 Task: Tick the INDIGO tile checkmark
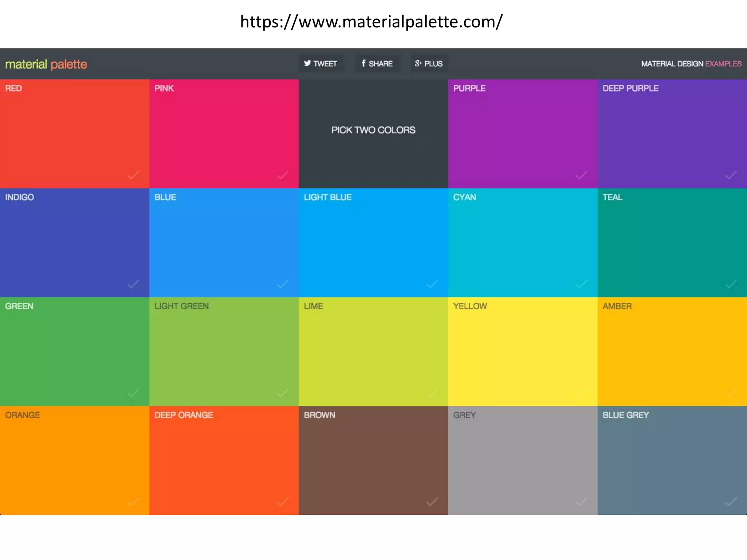(133, 284)
